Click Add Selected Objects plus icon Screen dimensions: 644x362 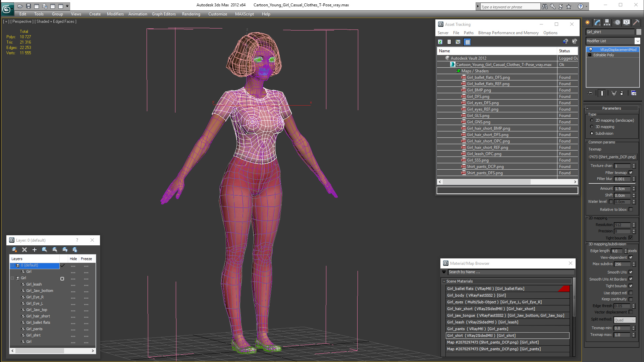tap(34, 250)
